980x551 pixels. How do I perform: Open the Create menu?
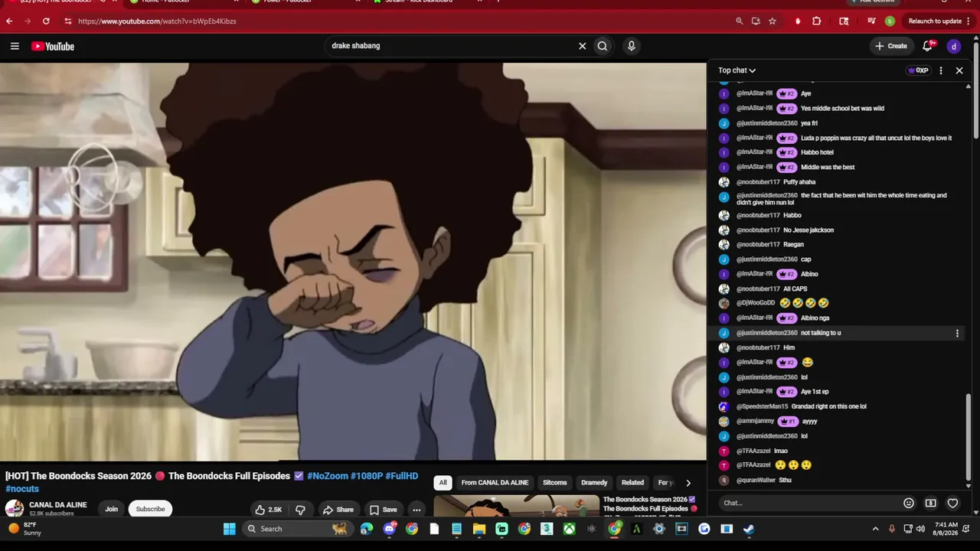coord(891,46)
